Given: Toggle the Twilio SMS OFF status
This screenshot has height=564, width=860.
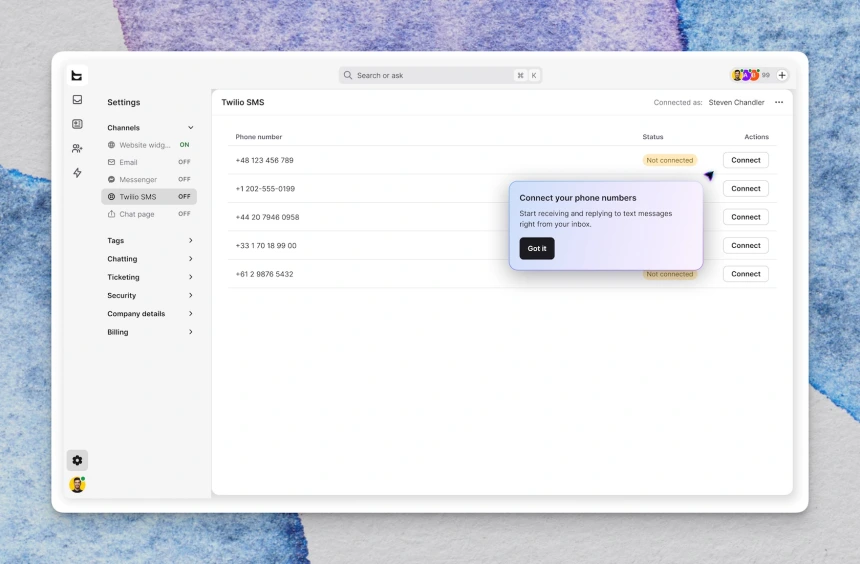Looking at the screenshot, I should (x=184, y=196).
